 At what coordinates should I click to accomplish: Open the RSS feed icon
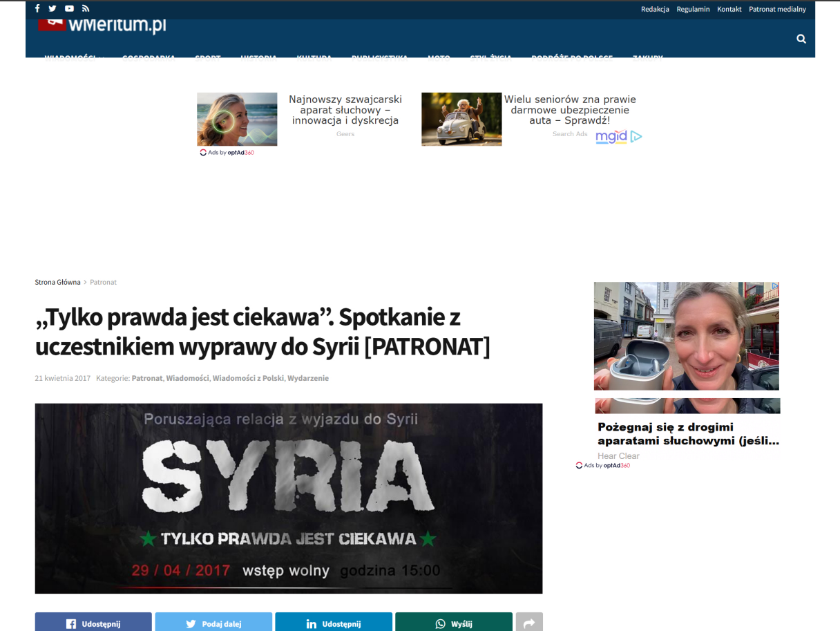85,8
